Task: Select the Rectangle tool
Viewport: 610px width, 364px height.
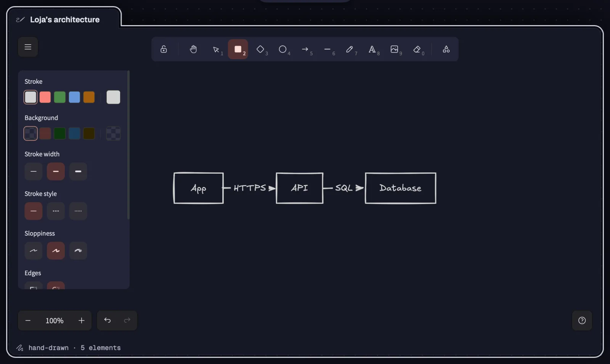Action: 238,49
